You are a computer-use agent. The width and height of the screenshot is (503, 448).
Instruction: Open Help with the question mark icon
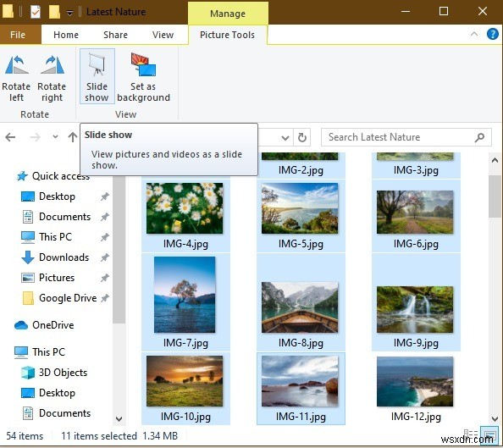point(492,34)
